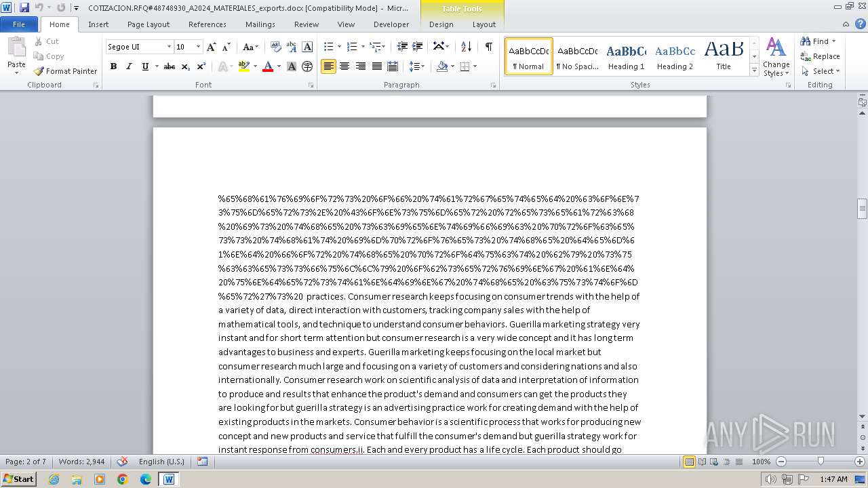Switch to Print Layout view in status bar

coord(689,462)
